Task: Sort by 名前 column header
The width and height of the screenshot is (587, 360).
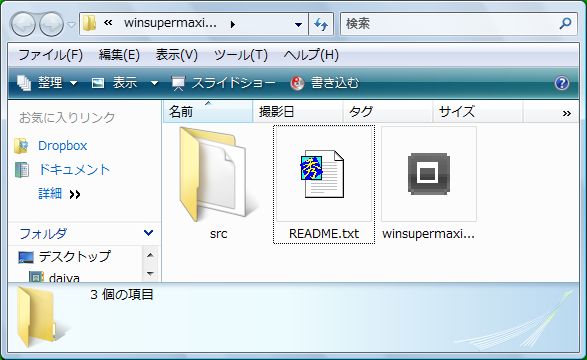Action: pos(208,112)
